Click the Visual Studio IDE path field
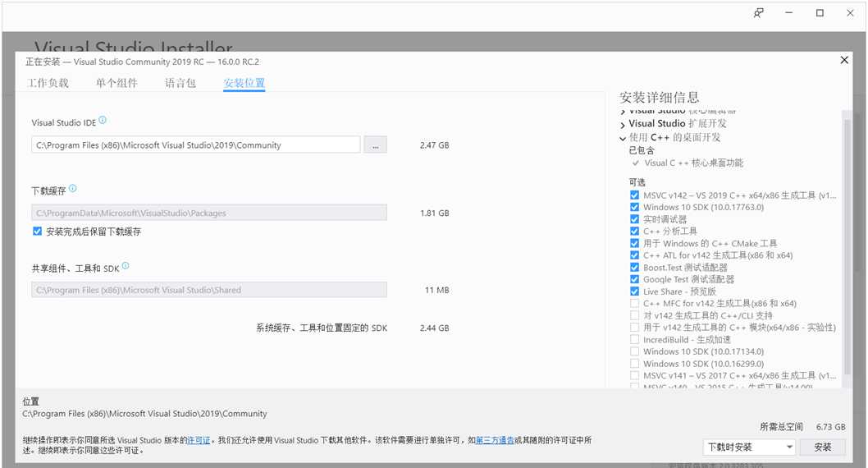Image resolution: width=868 pixels, height=468 pixels. click(195, 145)
